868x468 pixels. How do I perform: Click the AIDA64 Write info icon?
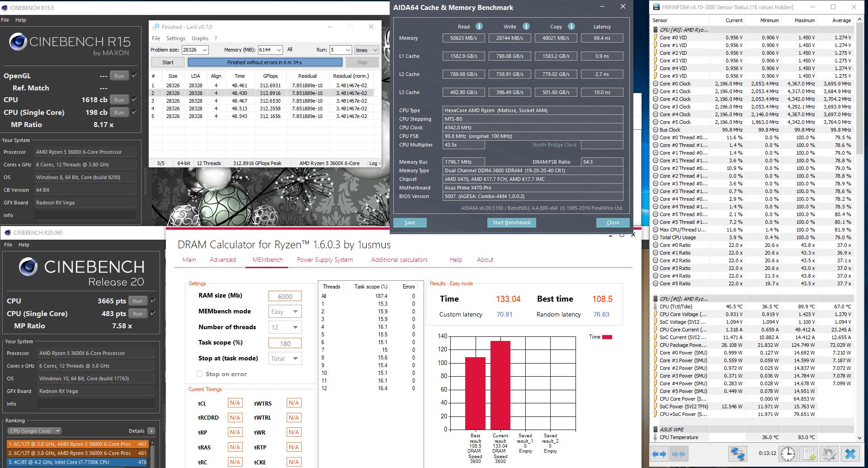(526, 26)
